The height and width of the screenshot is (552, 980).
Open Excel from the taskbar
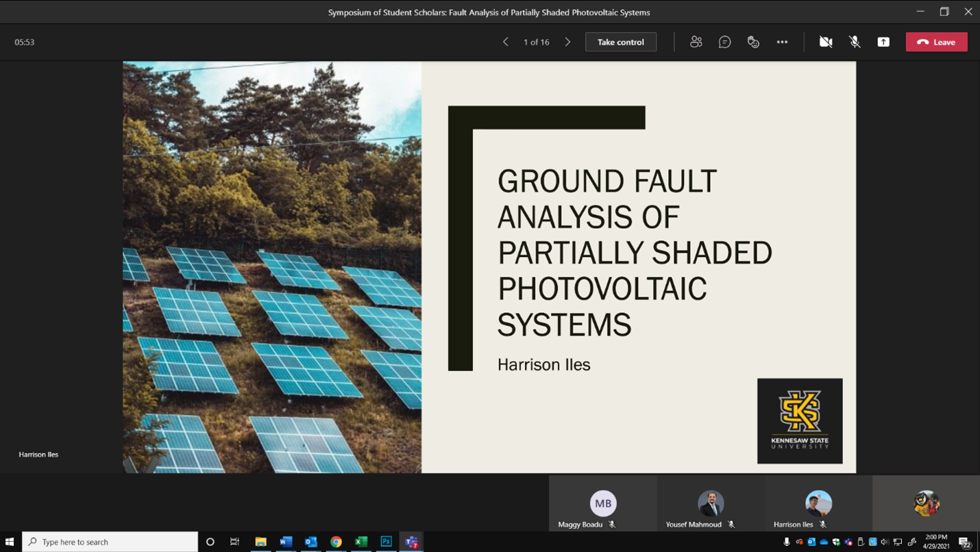pos(361,542)
